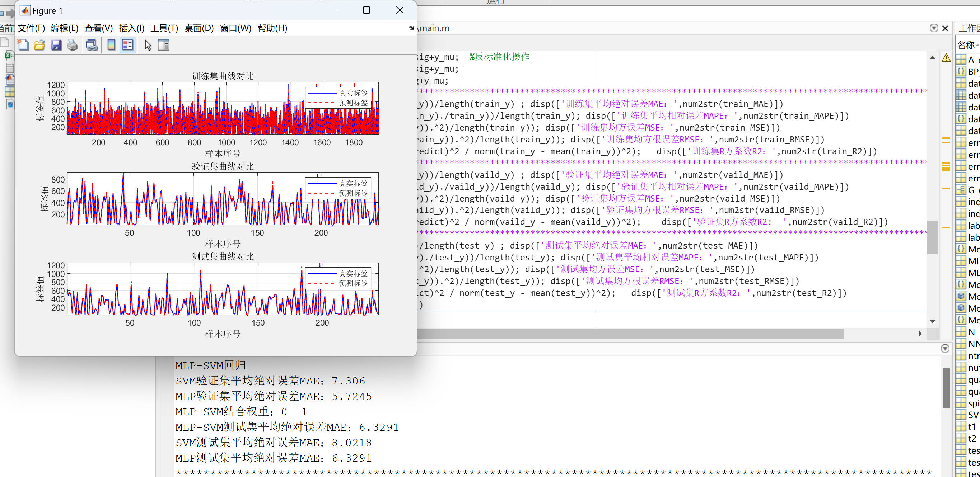Image resolution: width=980 pixels, height=477 pixels.
Task: Click the New Figure toolbar icon
Action: pyautogui.click(x=23, y=45)
